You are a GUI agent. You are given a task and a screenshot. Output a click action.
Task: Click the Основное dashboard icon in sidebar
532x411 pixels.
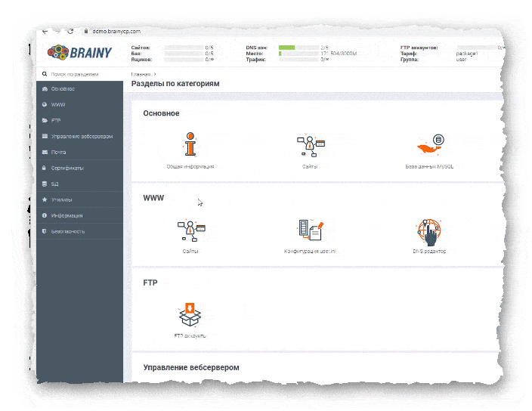tap(45, 89)
